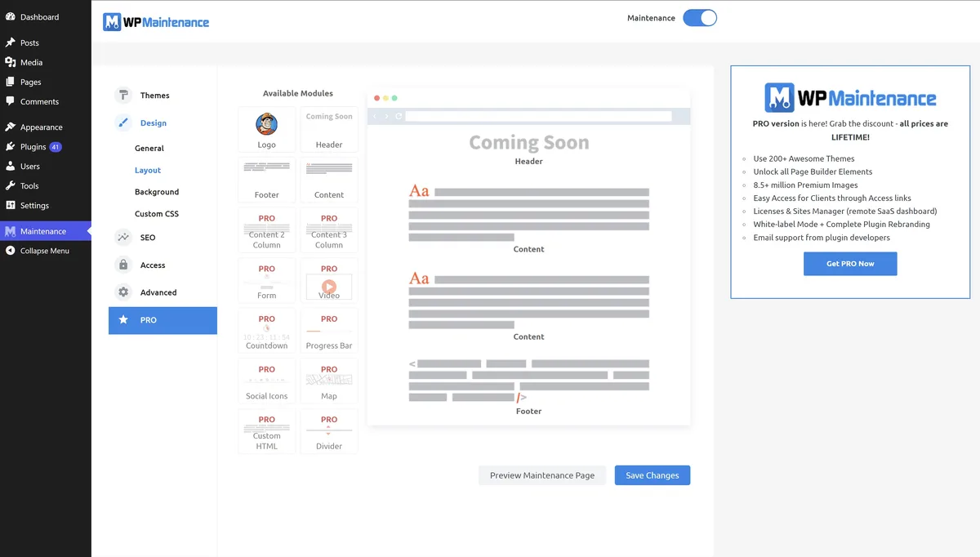Image resolution: width=980 pixels, height=557 pixels.
Task: Toggle the Maintenance mode switch
Action: tap(700, 18)
